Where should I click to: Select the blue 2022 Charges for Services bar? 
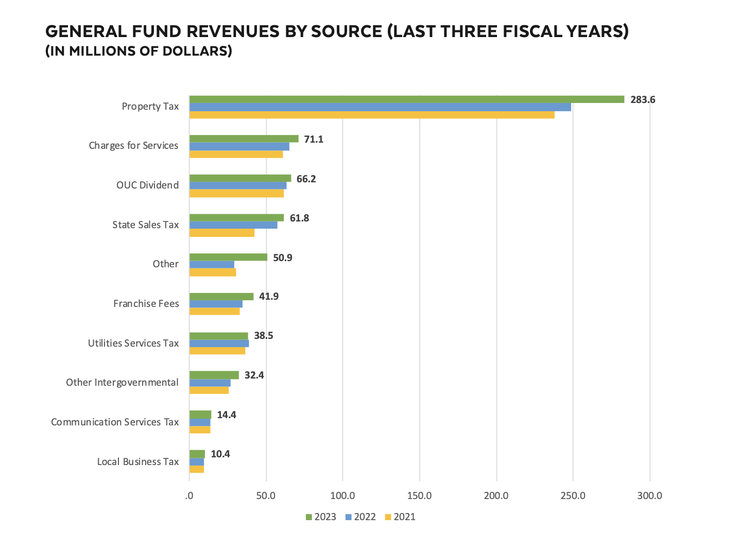[x=239, y=147]
